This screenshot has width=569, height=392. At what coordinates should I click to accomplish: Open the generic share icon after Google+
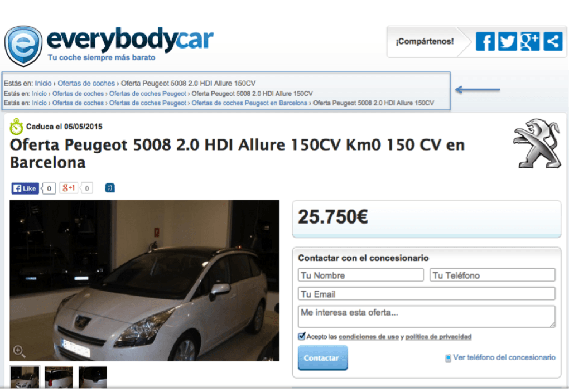[x=552, y=40]
